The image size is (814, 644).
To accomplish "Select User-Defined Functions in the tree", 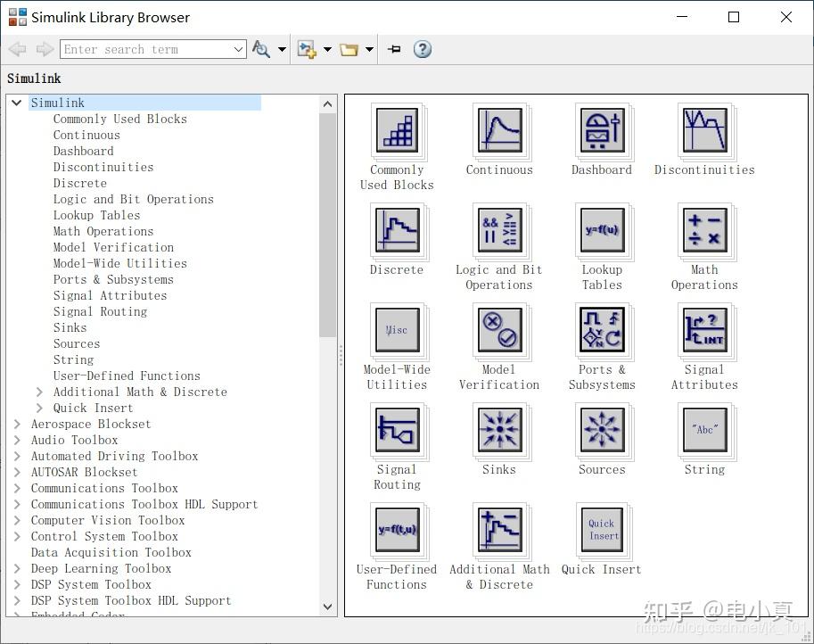I will (127, 376).
